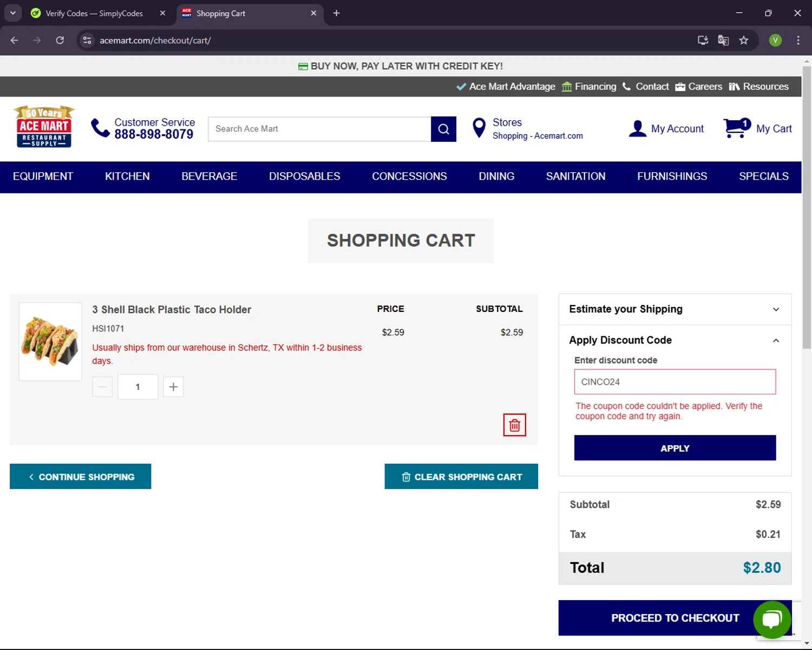View site information icon in address bar
812x650 pixels.
87,40
